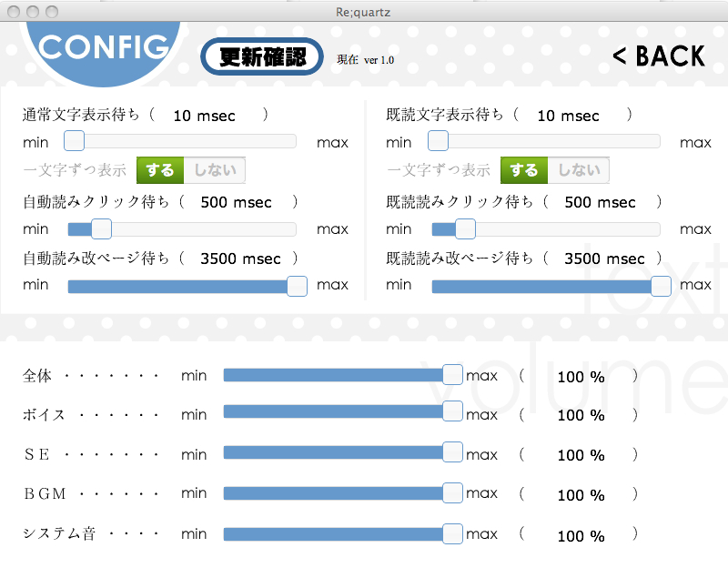This screenshot has width=728, height=568.
Task: Click the 既読文字表示待ち slider handle
Action: [438, 141]
